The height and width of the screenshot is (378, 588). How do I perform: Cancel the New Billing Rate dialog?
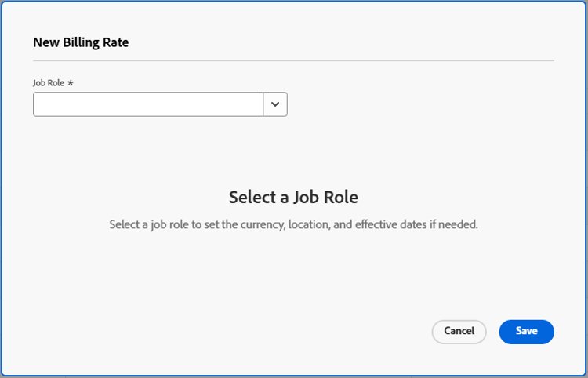point(459,332)
